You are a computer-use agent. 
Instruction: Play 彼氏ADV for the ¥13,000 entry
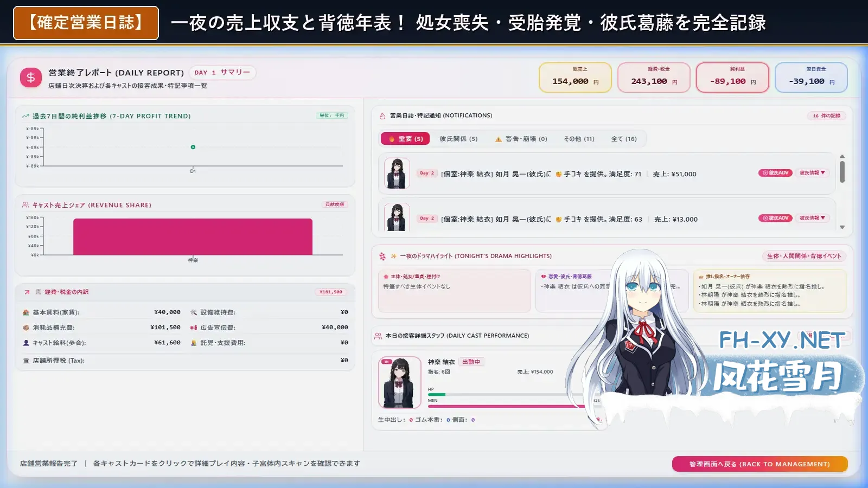(775, 218)
